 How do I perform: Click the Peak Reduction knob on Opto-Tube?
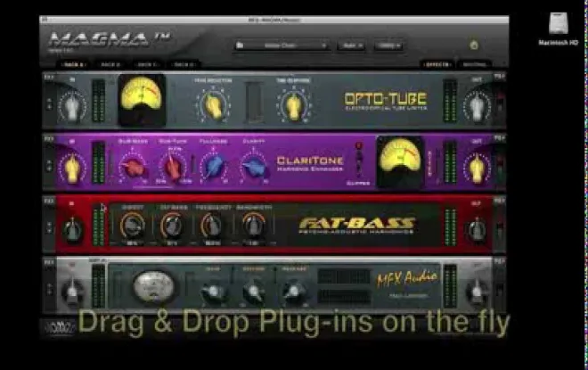213,105
